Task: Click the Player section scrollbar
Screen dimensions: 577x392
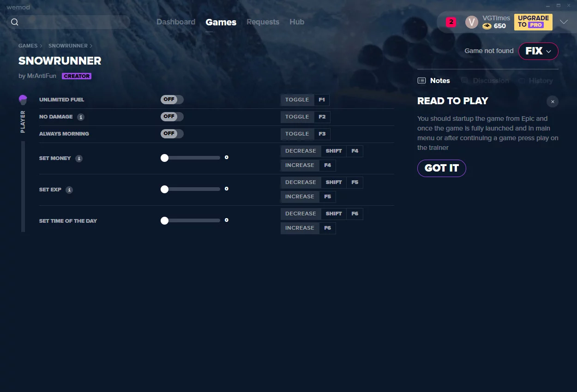Action: tap(23, 186)
